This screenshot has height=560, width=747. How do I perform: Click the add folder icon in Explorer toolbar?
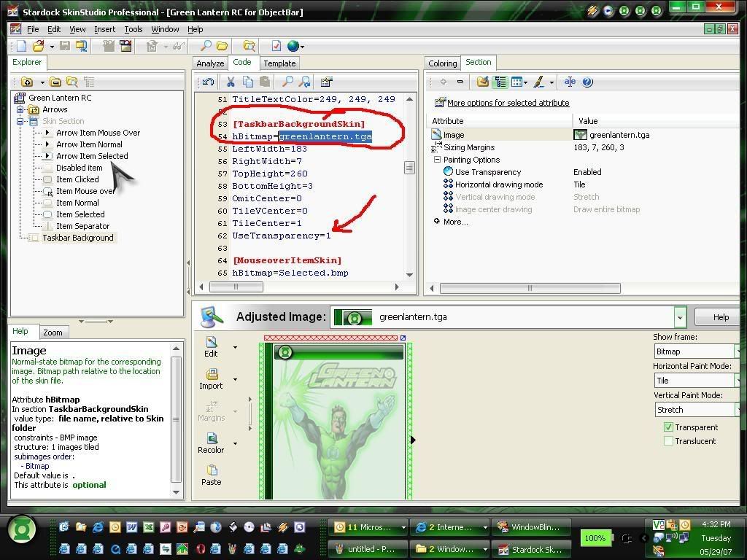(27, 82)
